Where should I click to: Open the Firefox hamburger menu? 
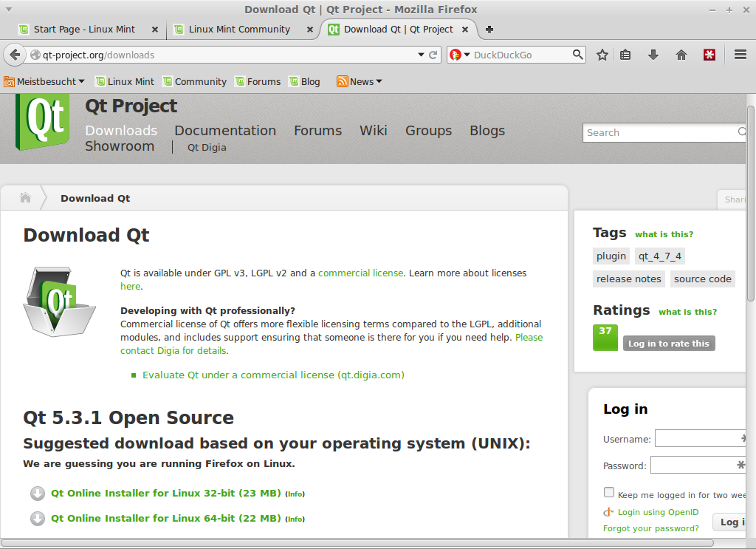coord(740,55)
